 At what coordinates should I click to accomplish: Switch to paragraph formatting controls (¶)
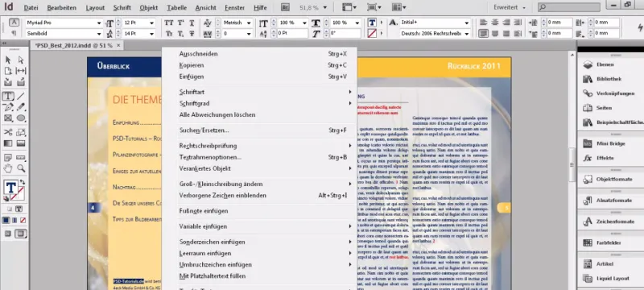point(14,33)
